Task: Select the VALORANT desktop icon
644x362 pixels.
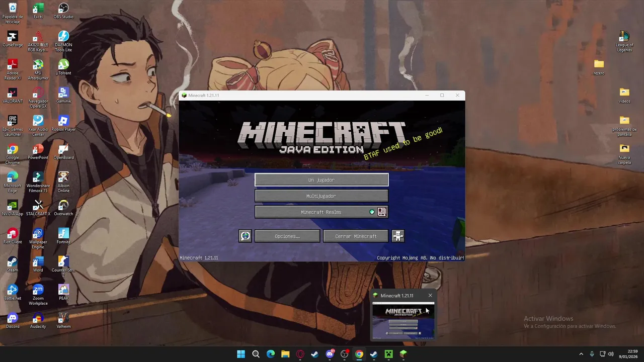Action: 13,96
